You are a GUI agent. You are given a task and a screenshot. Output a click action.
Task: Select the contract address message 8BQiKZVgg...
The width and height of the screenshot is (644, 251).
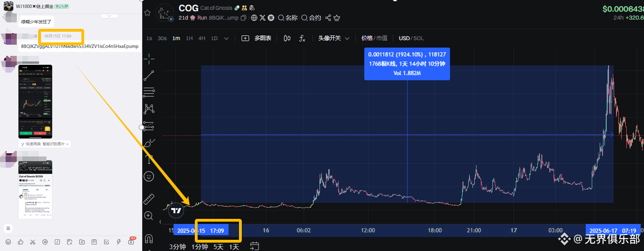[x=80, y=47]
